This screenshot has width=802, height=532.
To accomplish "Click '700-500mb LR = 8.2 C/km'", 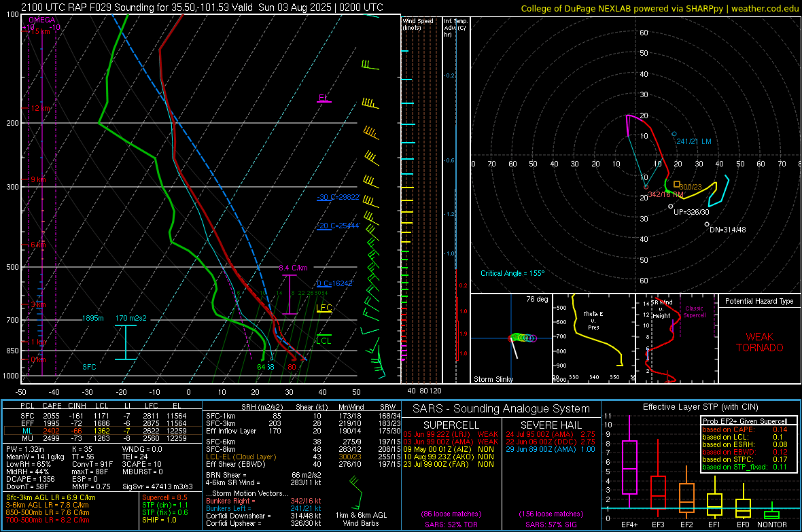I will [x=48, y=520].
